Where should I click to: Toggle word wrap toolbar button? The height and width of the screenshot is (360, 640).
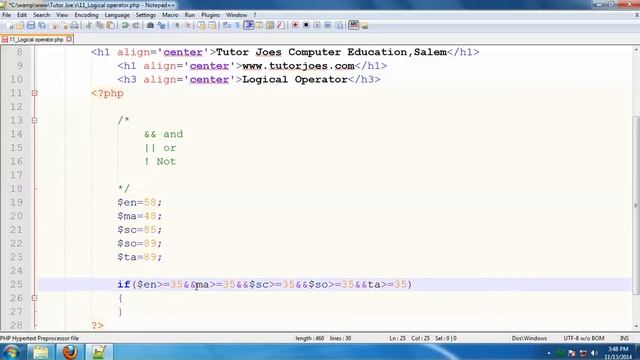[227, 25]
